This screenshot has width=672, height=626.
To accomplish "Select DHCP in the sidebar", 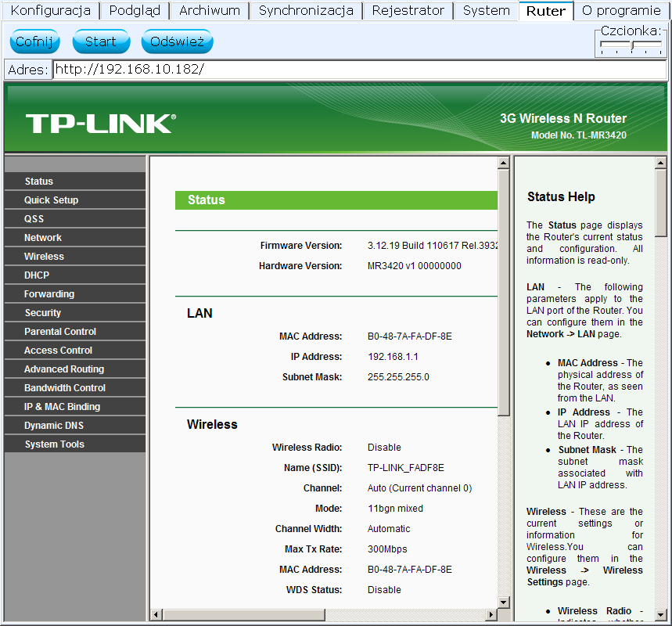I will coord(75,275).
